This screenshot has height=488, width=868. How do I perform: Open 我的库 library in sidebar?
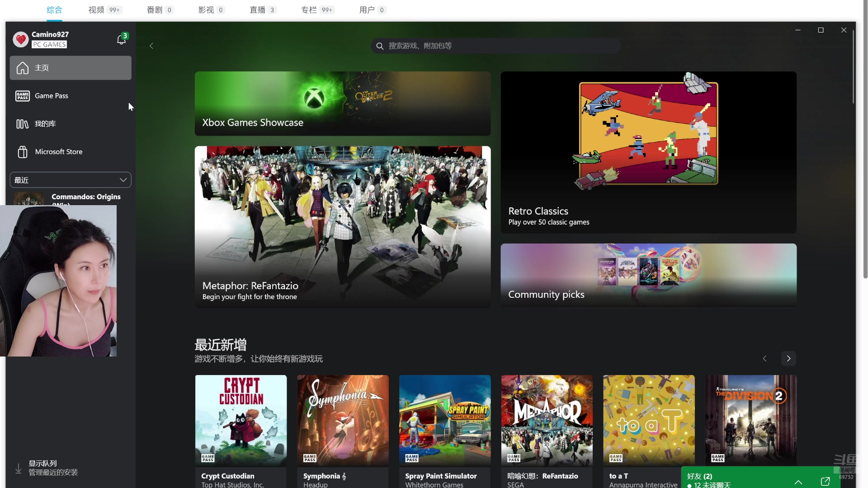(x=71, y=124)
